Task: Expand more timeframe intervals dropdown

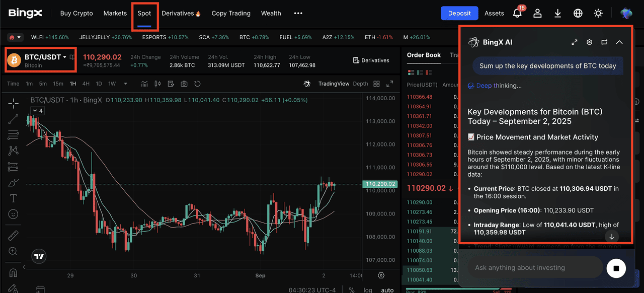Action: (125, 84)
